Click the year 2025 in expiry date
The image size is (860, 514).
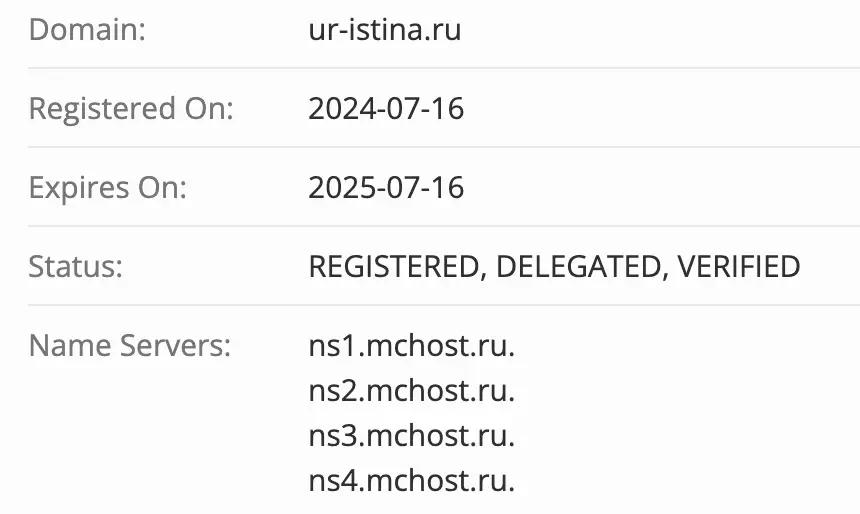point(338,187)
